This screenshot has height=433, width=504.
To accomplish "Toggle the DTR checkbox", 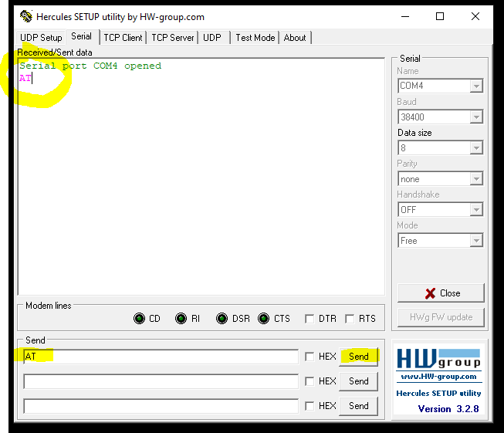I will [310, 319].
